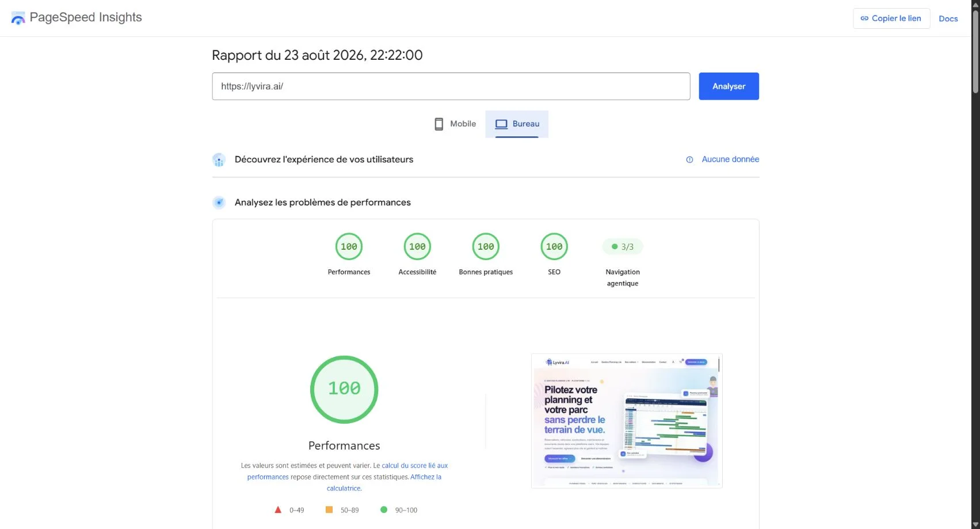Click Découvrez l'expérience de vos utilisateurs text
Image resolution: width=980 pixels, height=529 pixels.
tap(324, 159)
